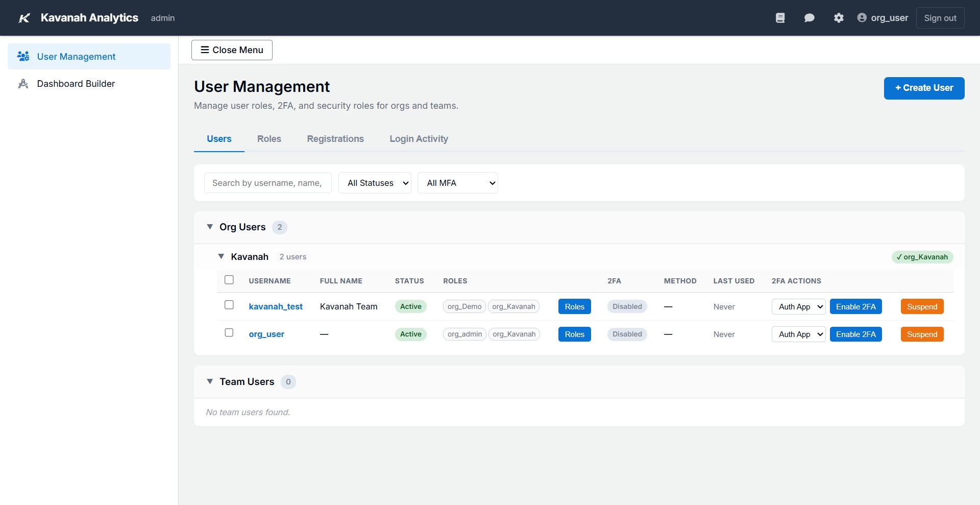Image resolution: width=980 pixels, height=505 pixels.
Task: Open the settings gear icon
Action: [x=839, y=17]
